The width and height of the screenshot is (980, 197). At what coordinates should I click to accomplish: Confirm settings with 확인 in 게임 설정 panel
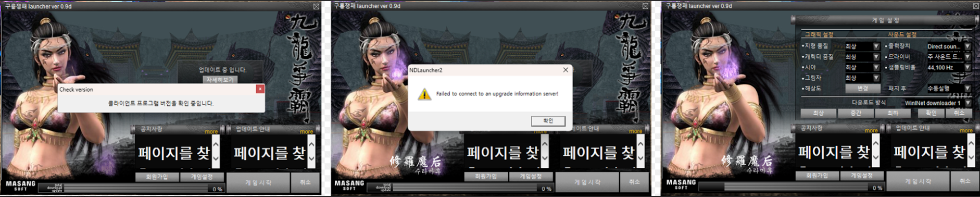pos(931,113)
